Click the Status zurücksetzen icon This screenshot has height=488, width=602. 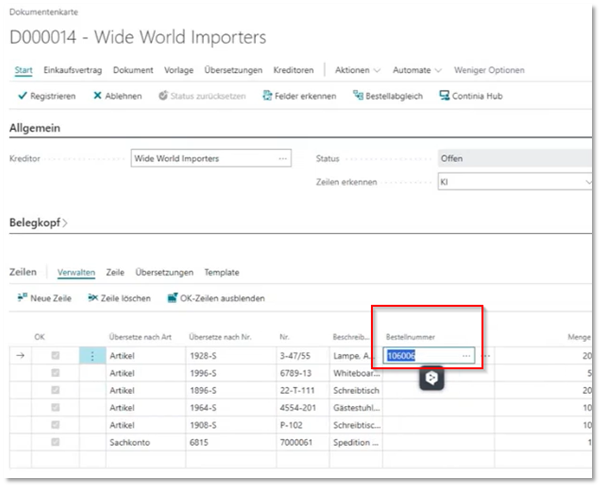click(x=163, y=96)
